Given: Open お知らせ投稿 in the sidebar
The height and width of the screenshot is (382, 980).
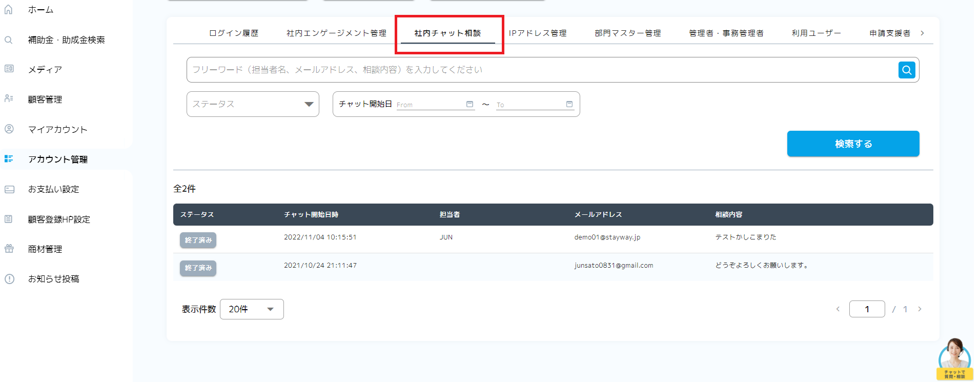Looking at the screenshot, I should click(x=54, y=279).
